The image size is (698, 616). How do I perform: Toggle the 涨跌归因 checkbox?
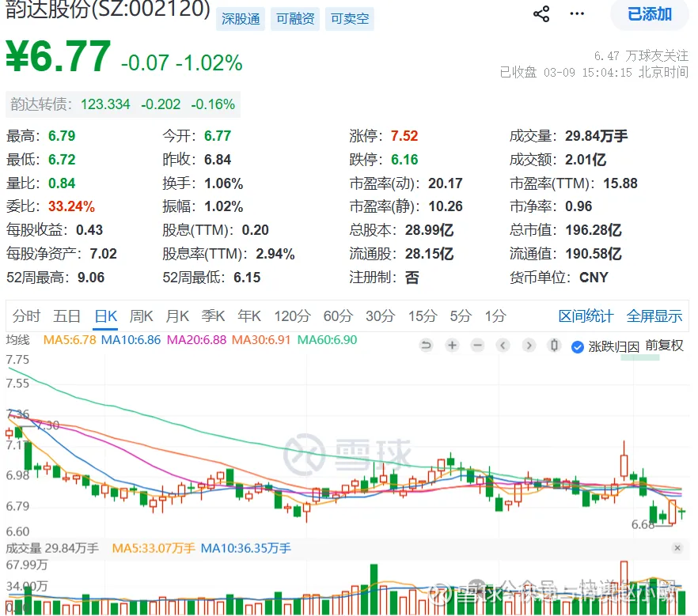click(578, 347)
